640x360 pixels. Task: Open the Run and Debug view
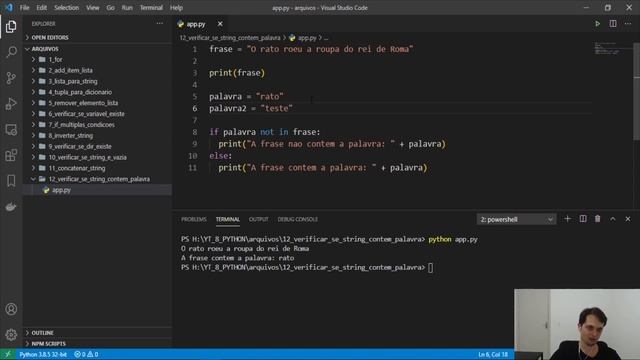click(x=11, y=104)
